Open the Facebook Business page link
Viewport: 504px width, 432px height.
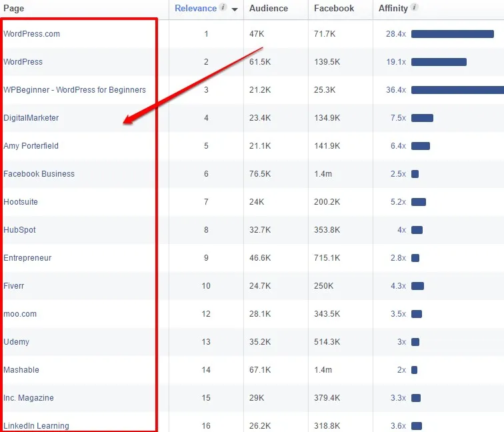tap(39, 173)
